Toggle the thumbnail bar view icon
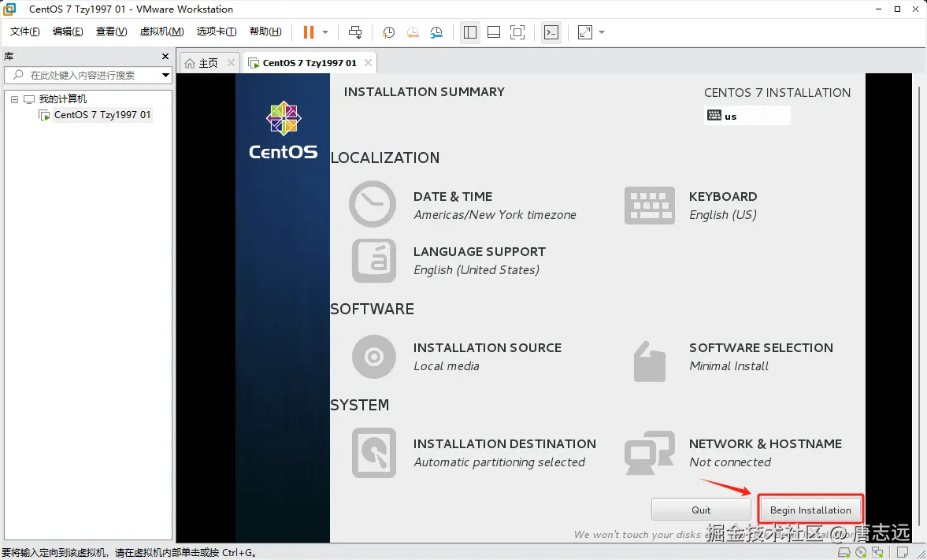 [x=494, y=32]
